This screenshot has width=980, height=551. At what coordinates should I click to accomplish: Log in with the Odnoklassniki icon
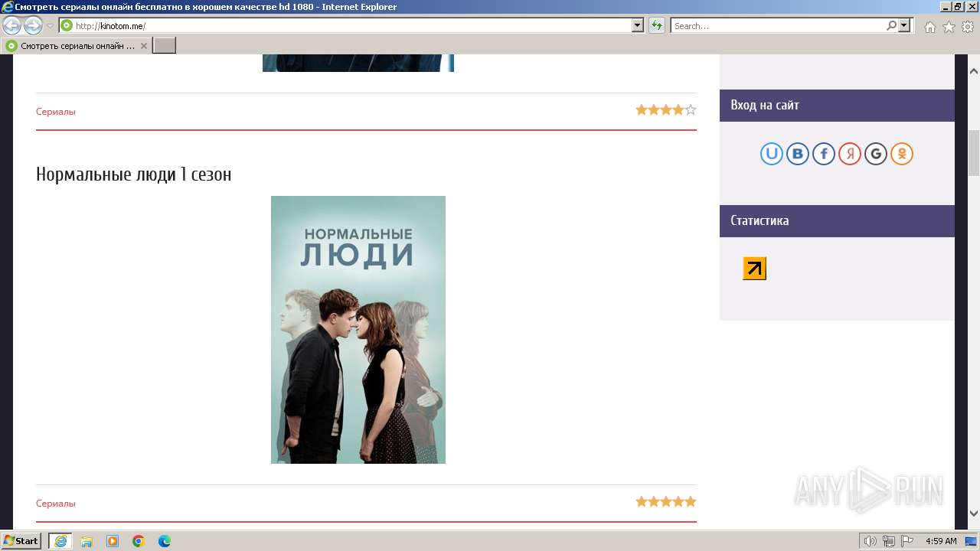(x=902, y=154)
